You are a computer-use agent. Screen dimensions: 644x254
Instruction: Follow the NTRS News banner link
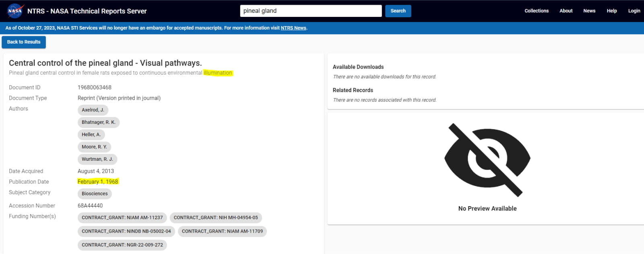coord(293,28)
